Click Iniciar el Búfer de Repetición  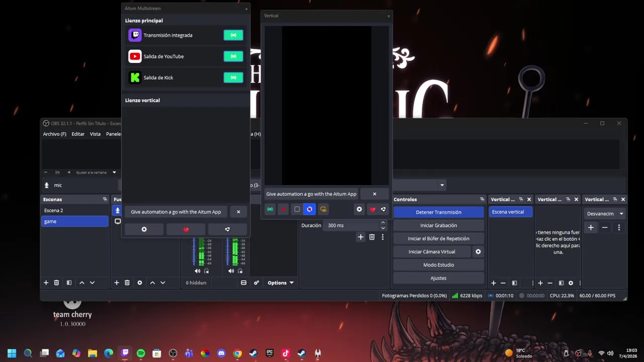(x=439, y=238)
